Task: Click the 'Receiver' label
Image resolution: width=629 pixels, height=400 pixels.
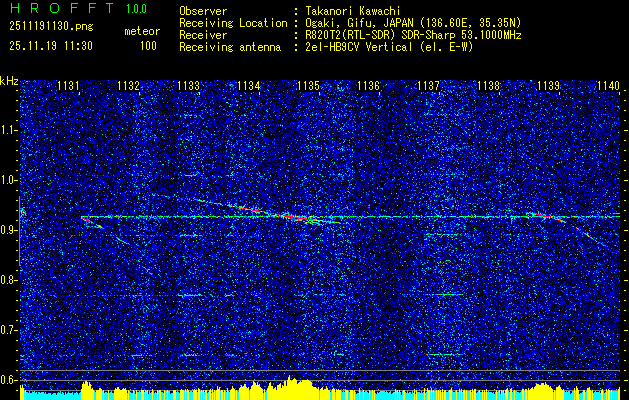Action: [x=203, y=35]
